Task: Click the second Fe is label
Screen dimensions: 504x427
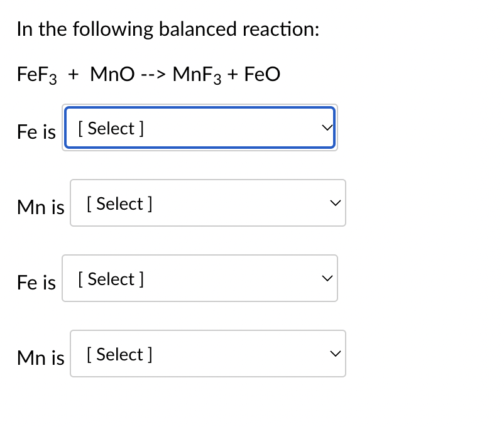Action: tap(35, 283)
